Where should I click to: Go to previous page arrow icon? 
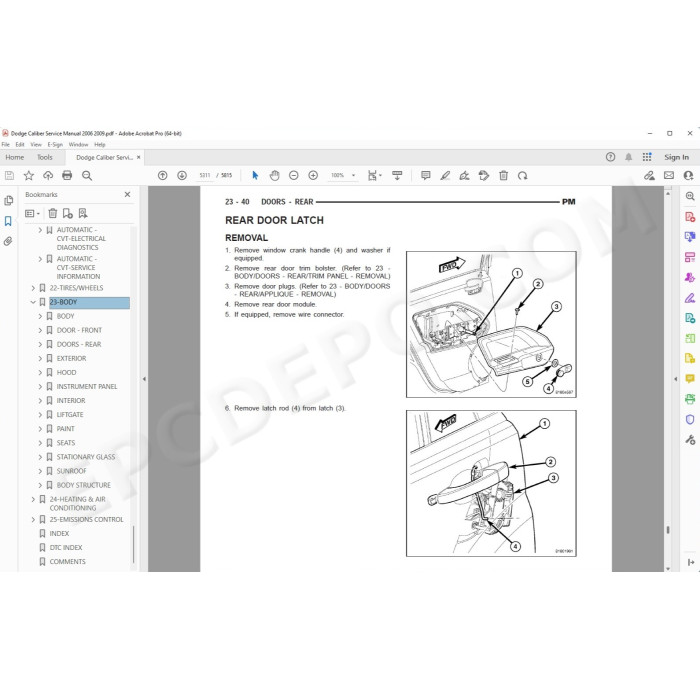point(162,175)
